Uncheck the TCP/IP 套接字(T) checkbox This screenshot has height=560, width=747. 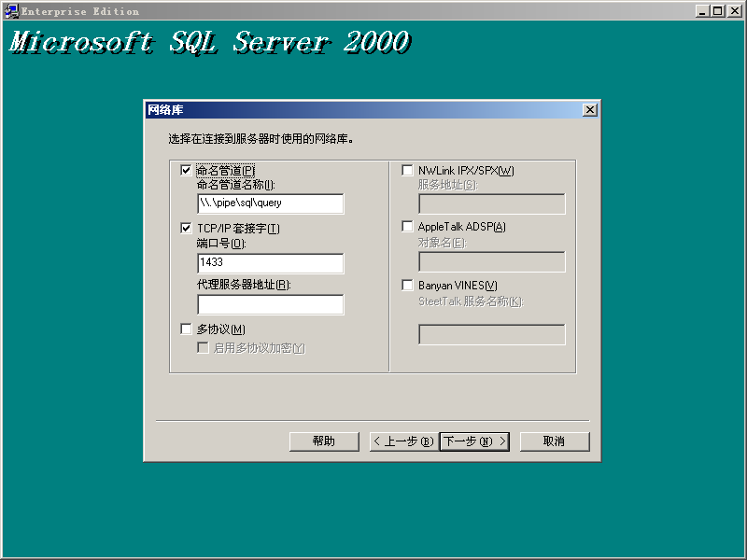click(186, 228)
